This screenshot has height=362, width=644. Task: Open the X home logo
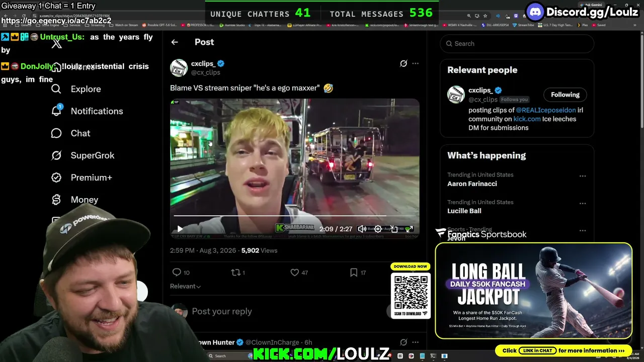click(56, 43)
